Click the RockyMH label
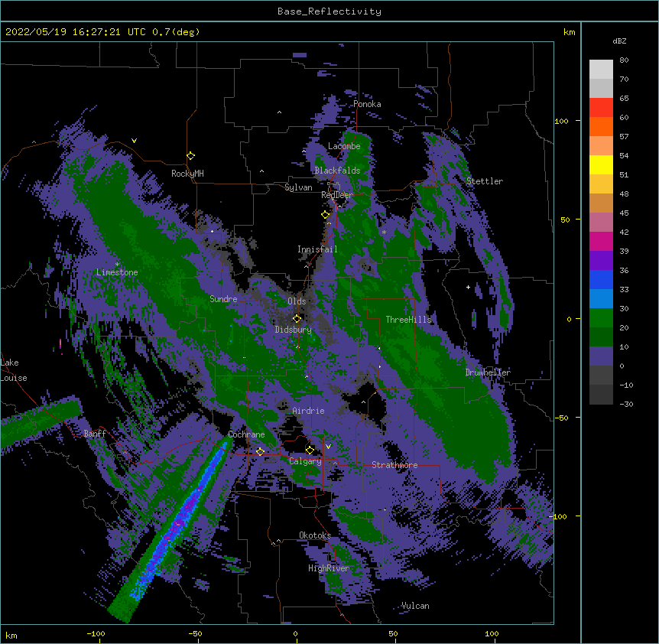The width and height of the screenshot is (659, 644). click(x=187, y=174)
